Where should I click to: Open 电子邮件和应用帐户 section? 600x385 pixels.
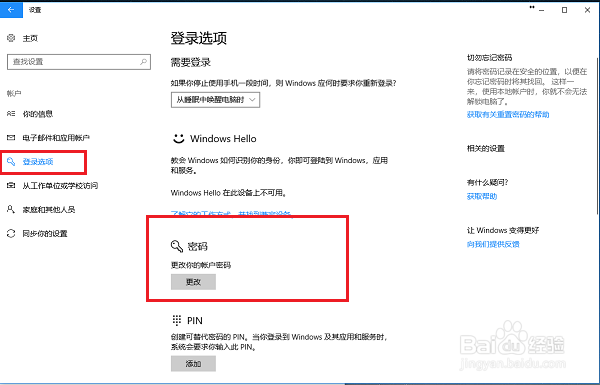click(56, 138)
